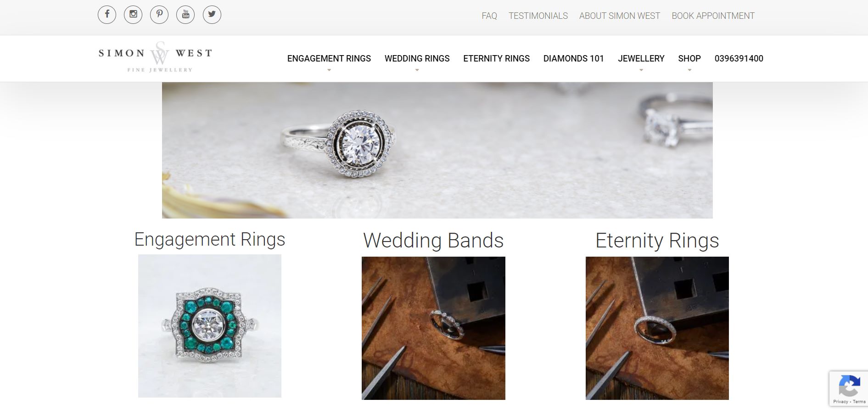Screen dimensions: 868x410
Task: Call the 0396391400 phone number
Action: (739, 58)
